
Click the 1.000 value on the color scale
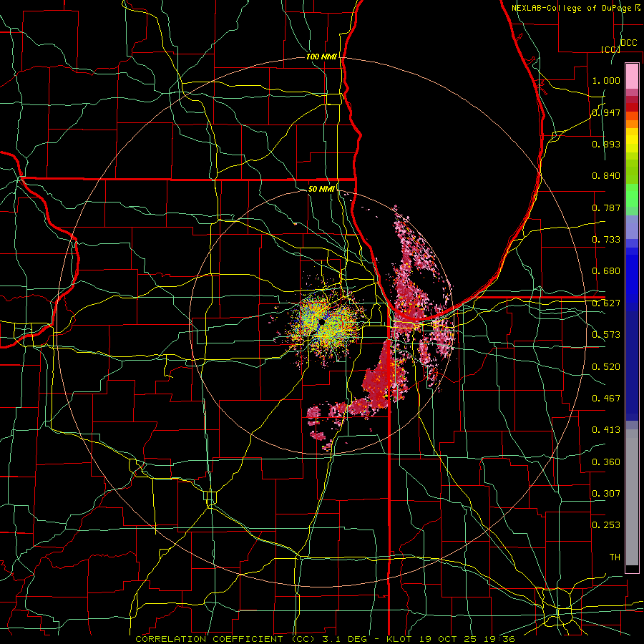click(606, 80)
